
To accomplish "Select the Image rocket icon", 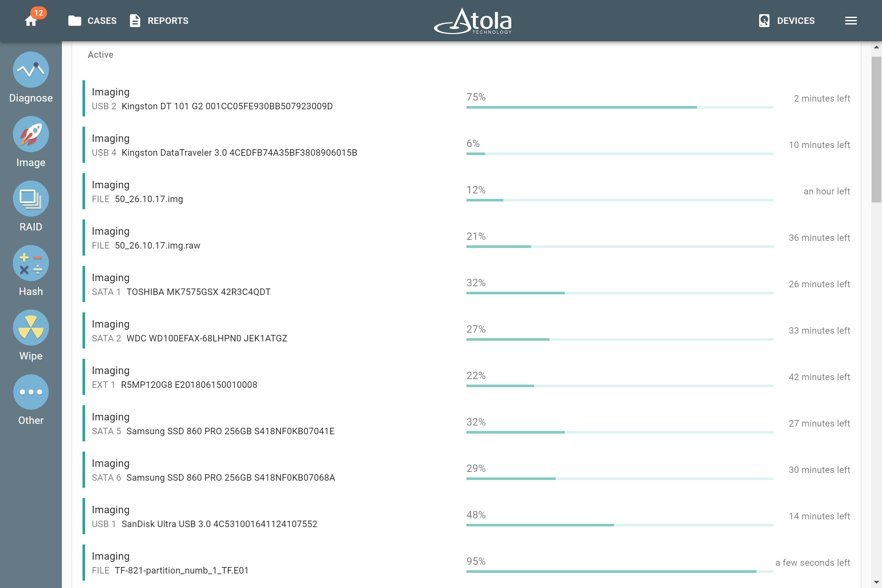I will [31, 134].
